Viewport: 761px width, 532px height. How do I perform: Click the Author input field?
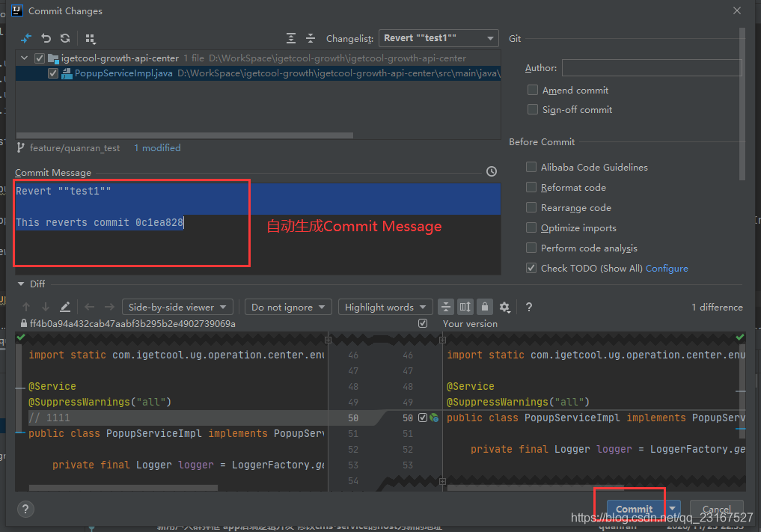651,68
